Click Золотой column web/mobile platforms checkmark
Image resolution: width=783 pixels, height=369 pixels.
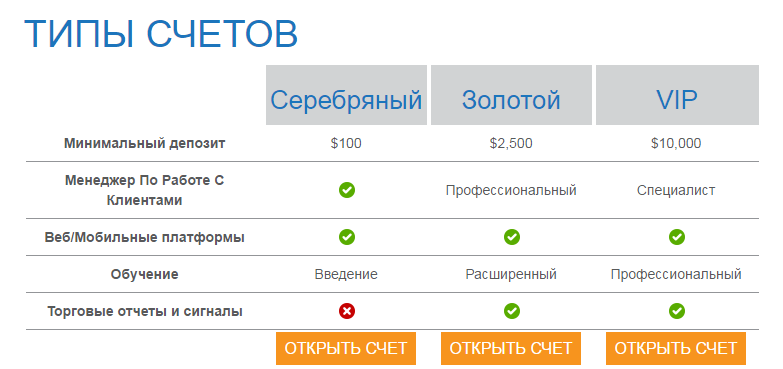click(x=511, y=237)
